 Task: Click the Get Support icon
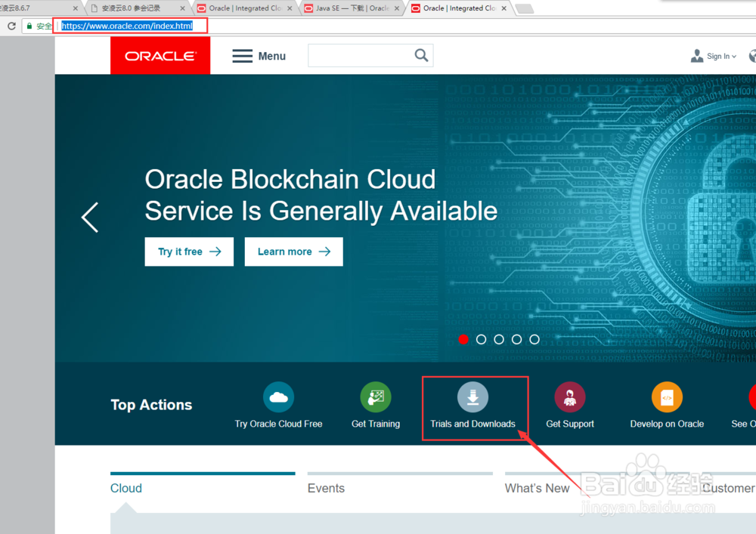[x=570, y=397]
